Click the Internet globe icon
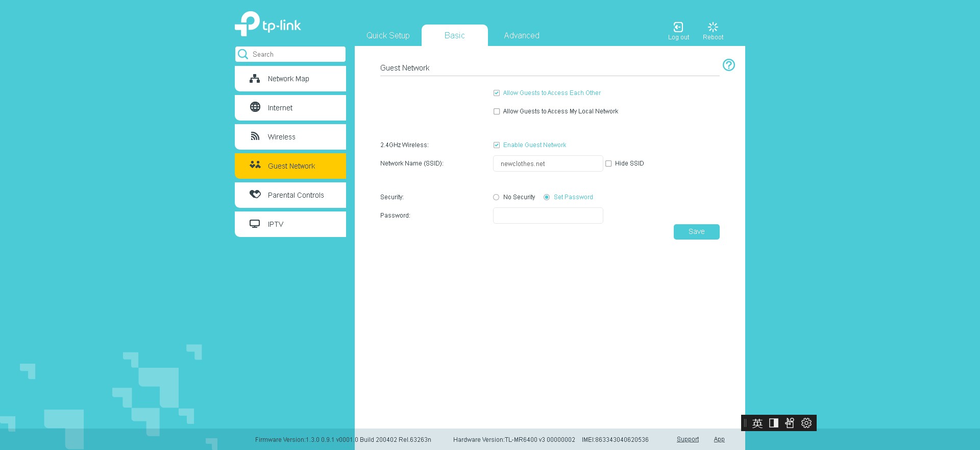 255,107
